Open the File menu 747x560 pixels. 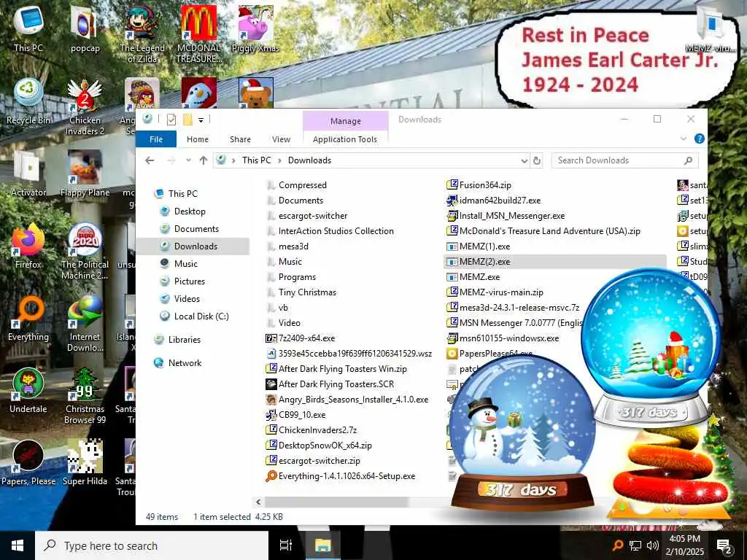coord(156,139)
